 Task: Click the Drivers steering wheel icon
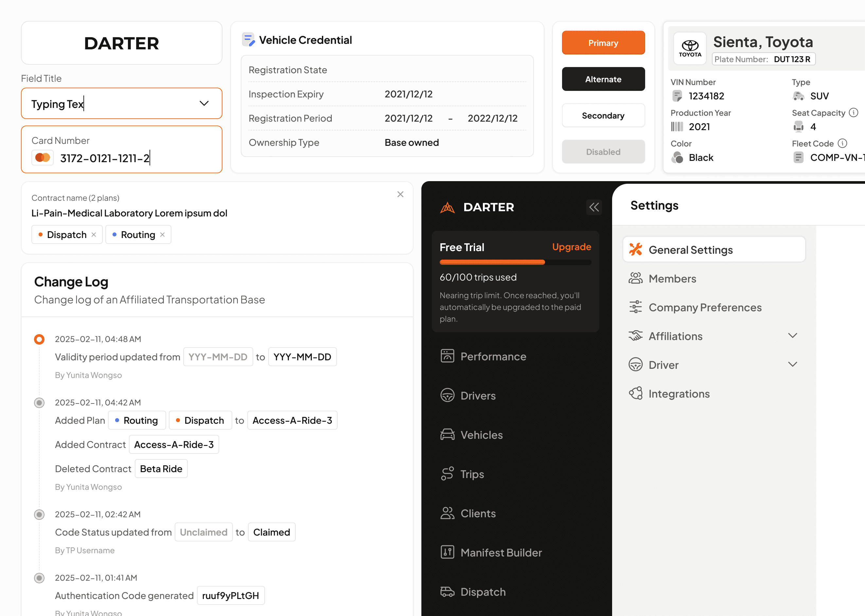click(447, 395)
